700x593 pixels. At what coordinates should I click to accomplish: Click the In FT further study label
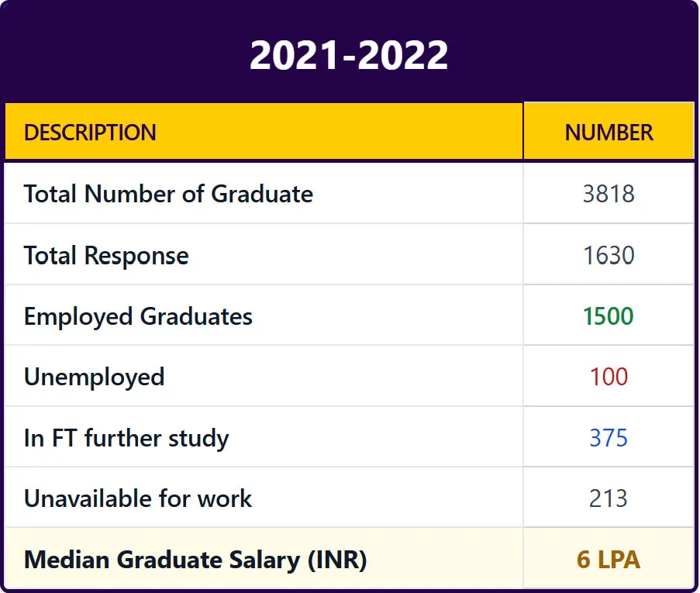click(126, 438)
